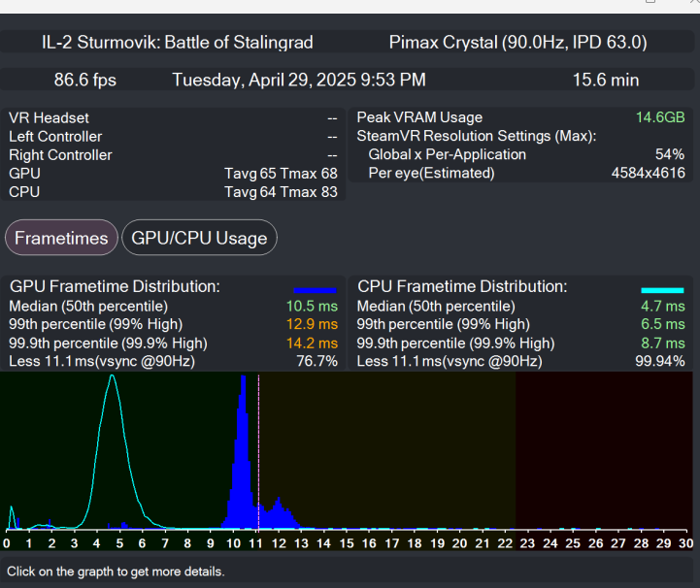
Task: Switch to the GPU/CPU Usage tab
Action: coord(199,238)
